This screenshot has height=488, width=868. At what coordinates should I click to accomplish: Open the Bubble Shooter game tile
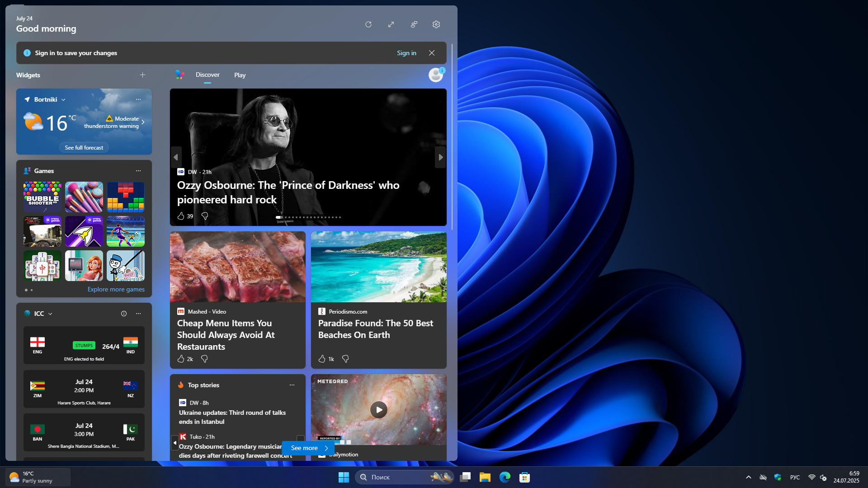tap(42, 197)
